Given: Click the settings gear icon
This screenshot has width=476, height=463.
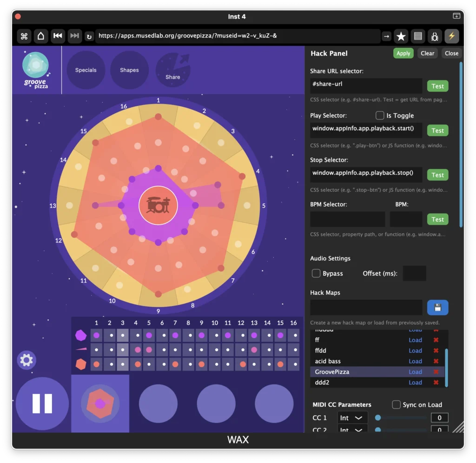Looking at the screenshot, I should [26, 360].
